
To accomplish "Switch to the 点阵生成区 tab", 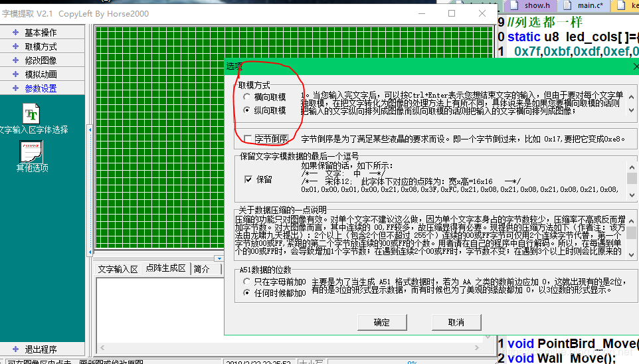I will click(165, 268).
